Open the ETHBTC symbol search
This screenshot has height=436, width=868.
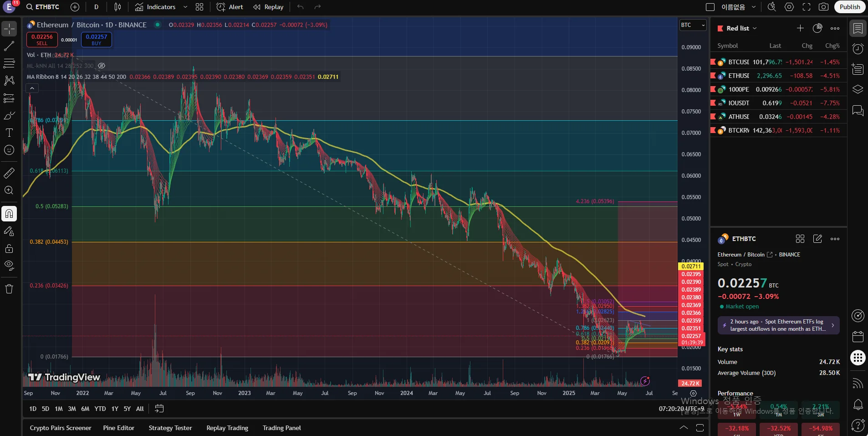[x=43, y=7]
